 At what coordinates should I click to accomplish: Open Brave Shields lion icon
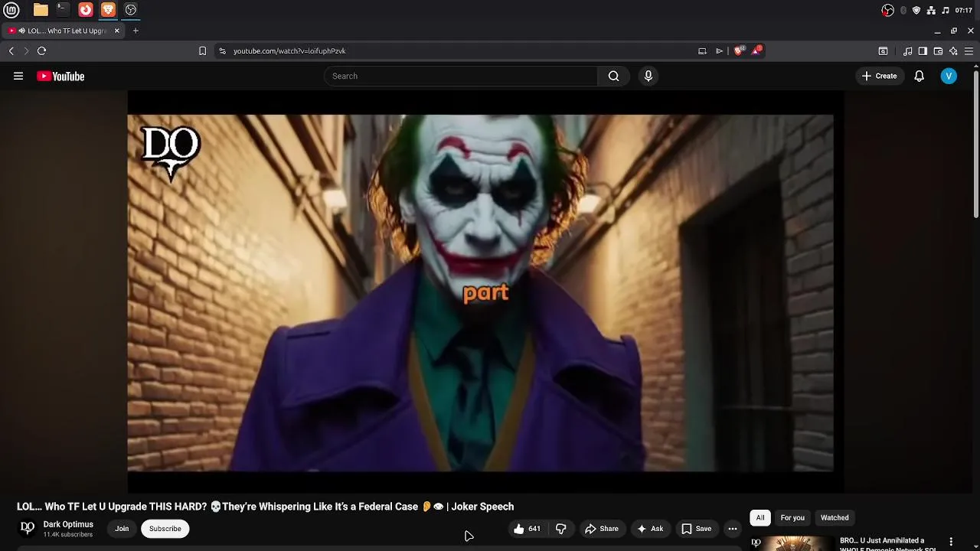(x=739, y=51)
